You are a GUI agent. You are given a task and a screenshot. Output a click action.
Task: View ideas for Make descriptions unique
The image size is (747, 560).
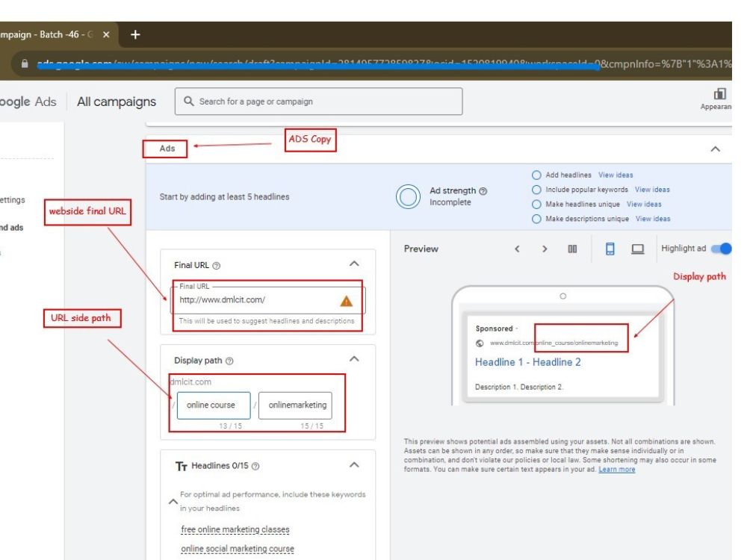653,219
